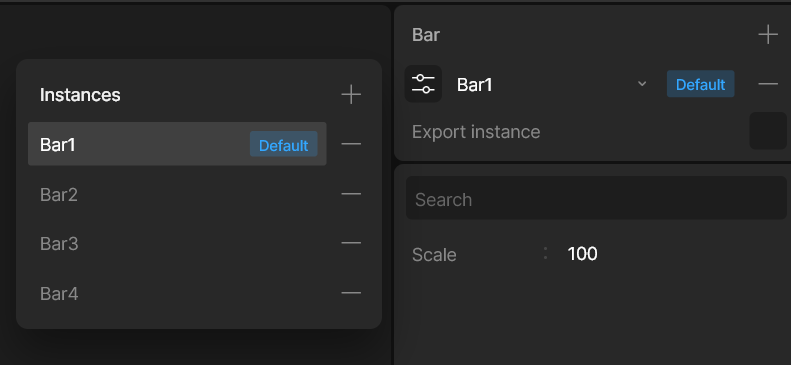Image resolution: width=791 pixels, height=365 pixels.
Task: Click the Instances panel heading
Action: (x=80, y=95)
